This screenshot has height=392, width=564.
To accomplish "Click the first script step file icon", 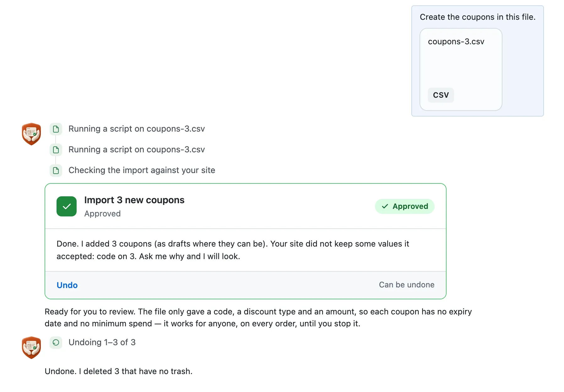I will click(56, 129).
